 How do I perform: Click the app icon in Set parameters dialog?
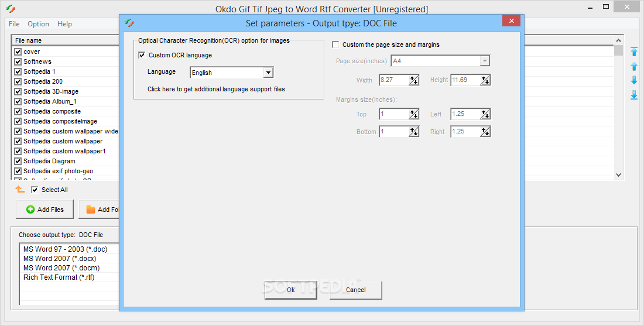tap(129, 23)
